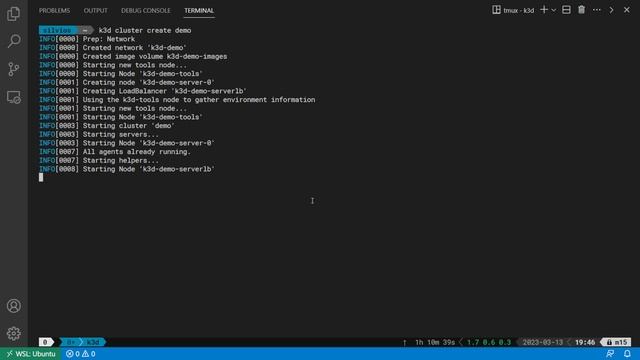
Task: Switch to the PROBLEMS tab
Action: (54, 11)
